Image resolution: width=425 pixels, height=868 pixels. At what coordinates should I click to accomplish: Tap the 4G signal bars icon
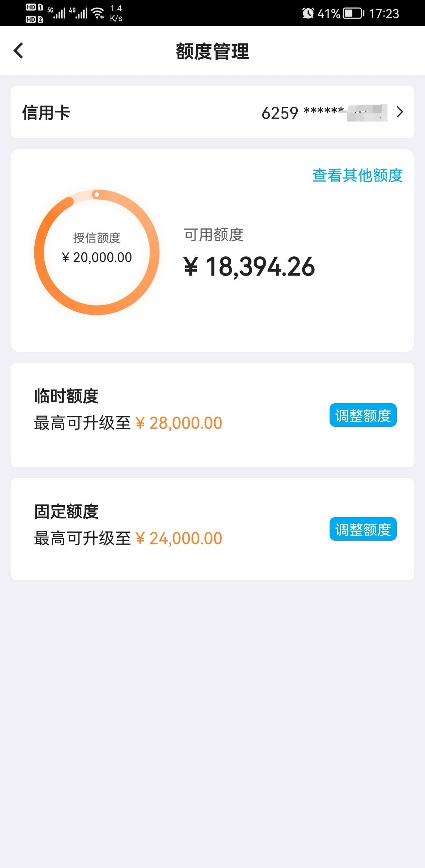(x=78, y=13)
